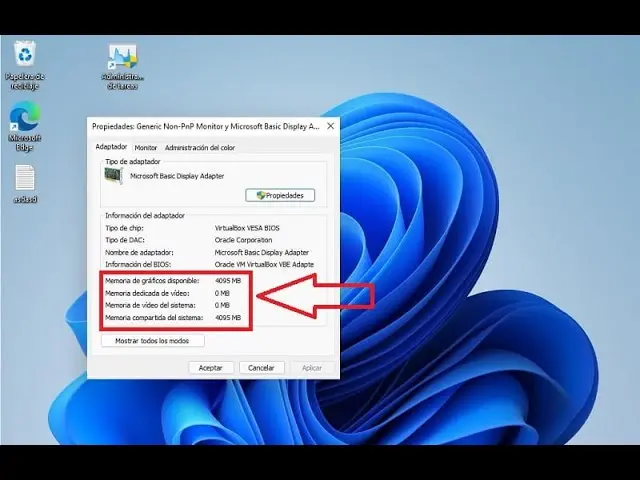Click 'Memoria de gráficos disponible:' label

152,281
